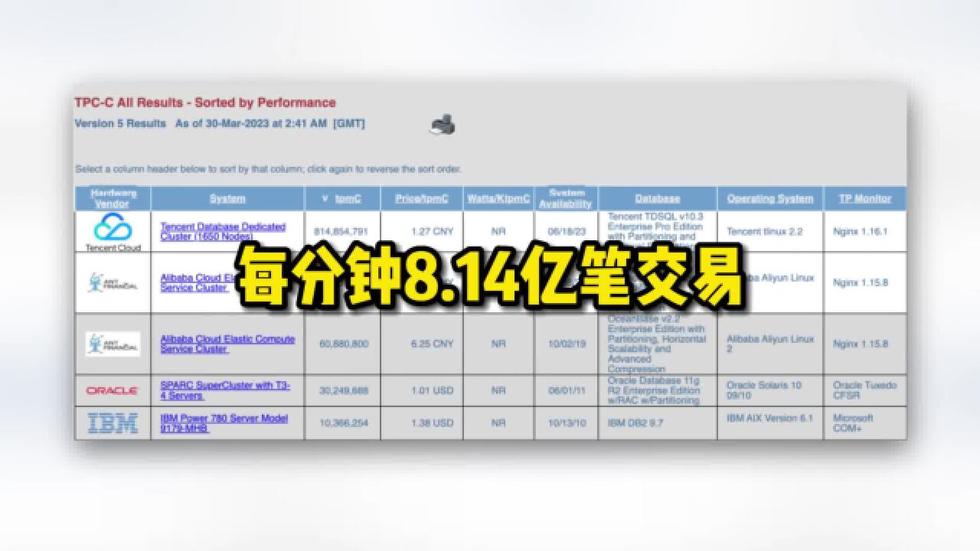This screenshot has width=980, height=551.
Task: Click the 1.38 USD price cell
Action: click(x=433, y=423)
